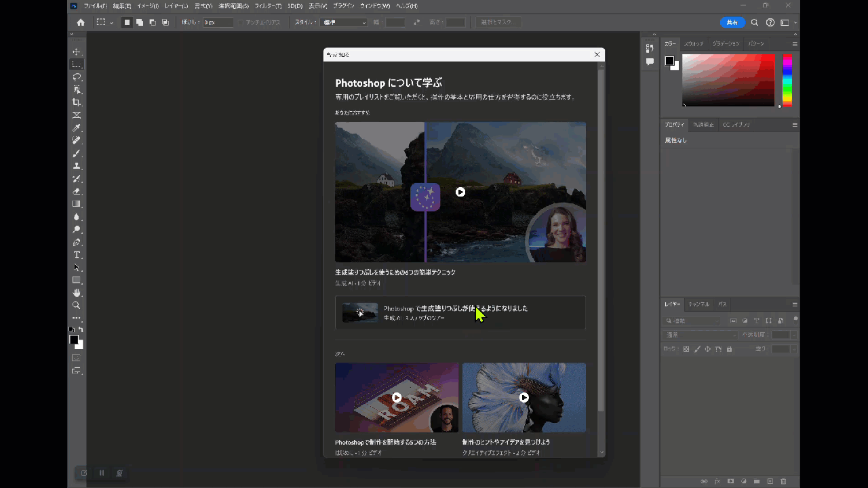Select the Crop tool

point(77,102)
